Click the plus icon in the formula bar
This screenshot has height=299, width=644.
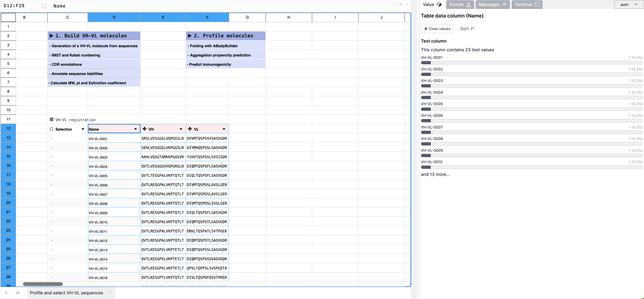tap(401, 4)
